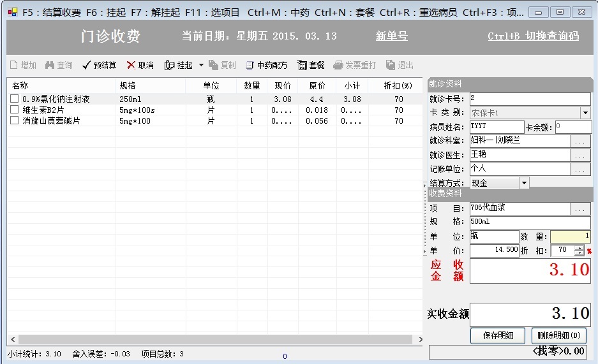Click the 退出 exit toolbar icon
The width and height of the screenshot is (598, 364).
(390, 65)
